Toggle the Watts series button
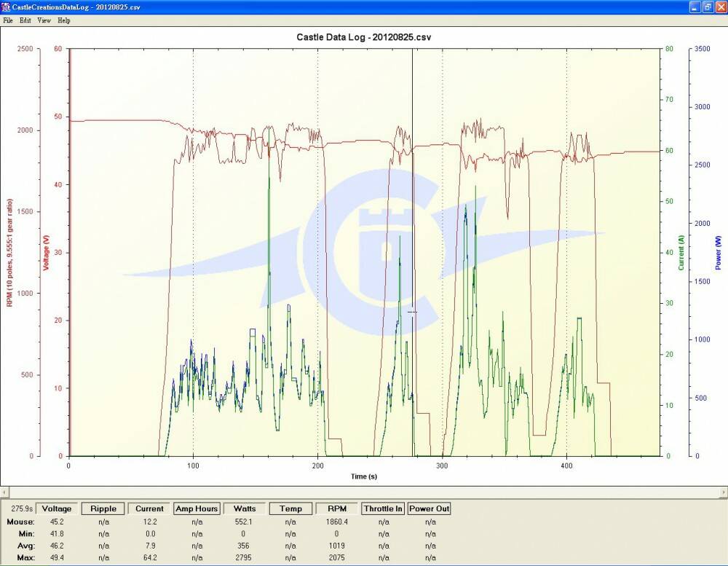 coord(244,508)
